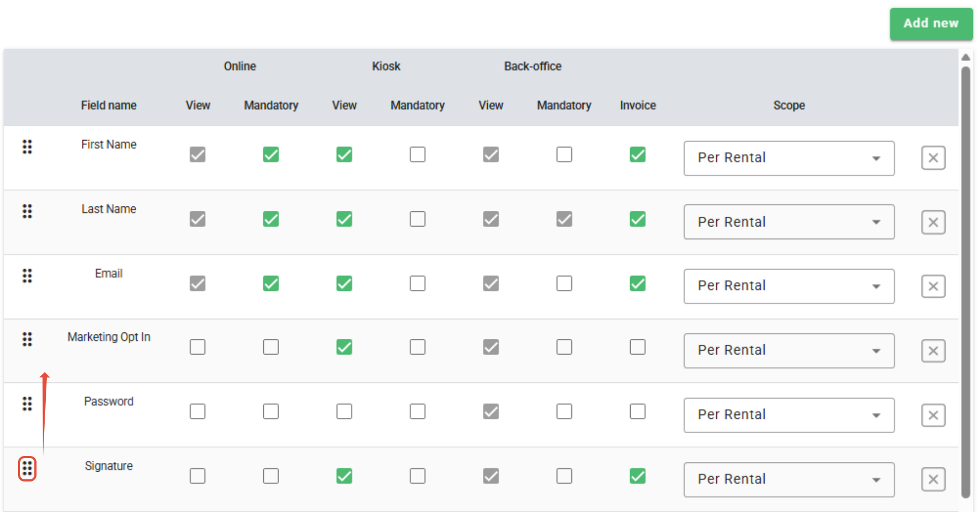980x512 pixels.
Task: Uncheck Invoice checkbox for Email row
Action: [x=637, y=283]
